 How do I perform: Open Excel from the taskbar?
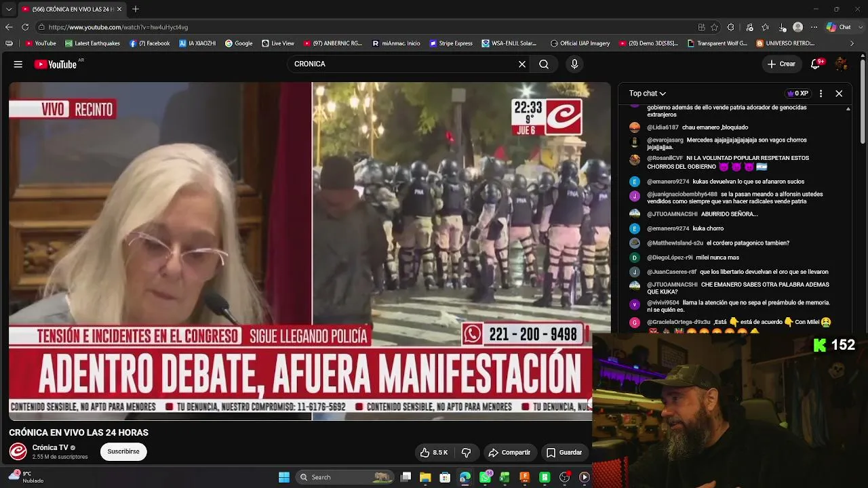pyautogui.click(x=505, y=477)
